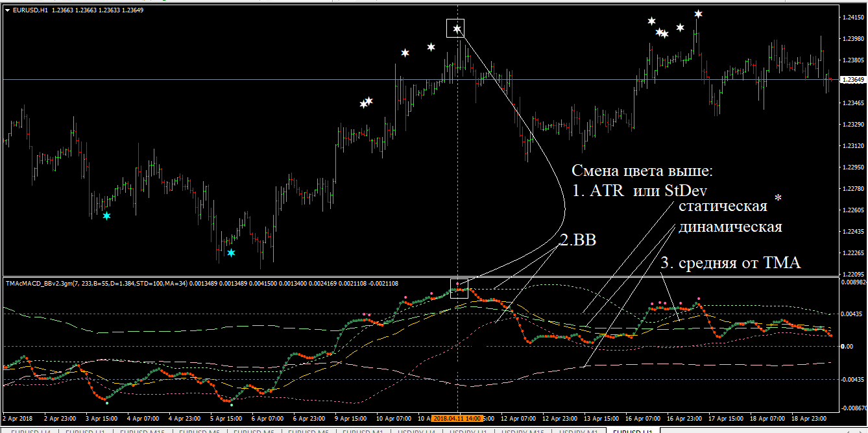Expand the one-click trading arrow beside EURUSD,H1
The height and width of the screenshot is (433, 868).
7,10
